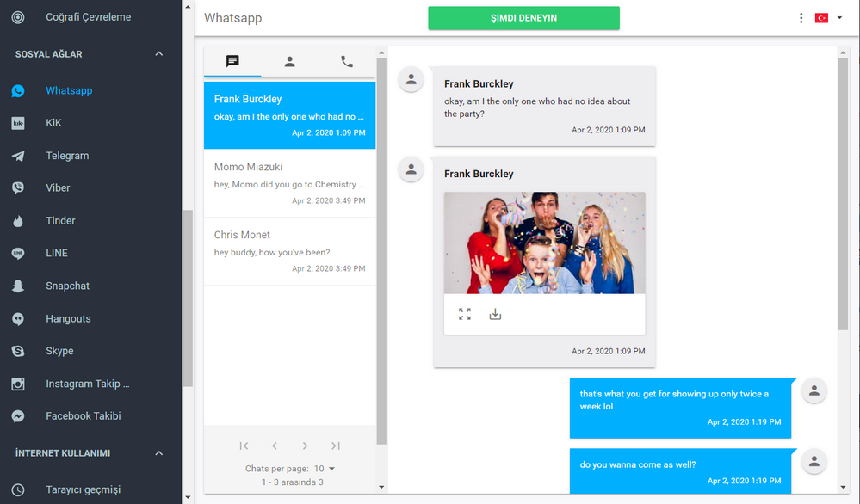Open the Snapchat ghost icon

(x=18, y=286)
